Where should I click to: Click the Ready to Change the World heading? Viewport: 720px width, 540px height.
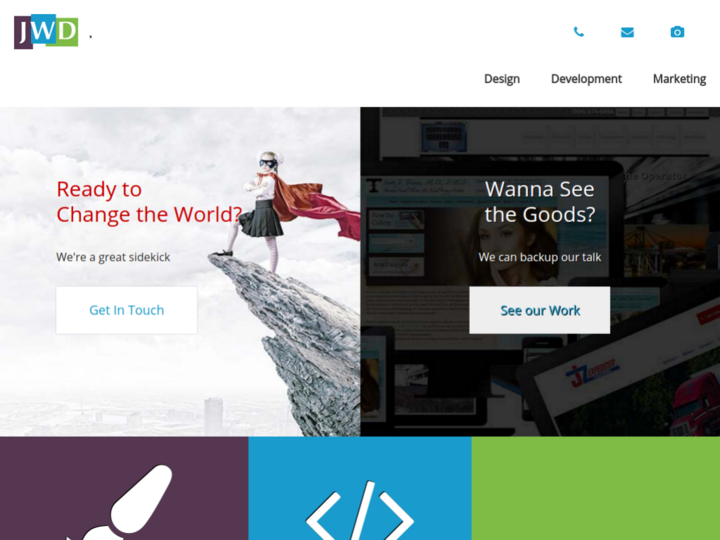coord(149,202)
